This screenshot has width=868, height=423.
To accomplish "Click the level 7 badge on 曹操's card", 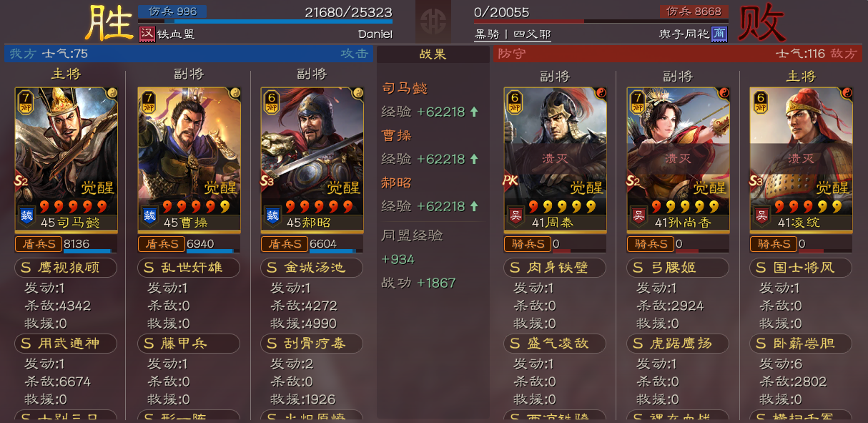I will 148,102.
